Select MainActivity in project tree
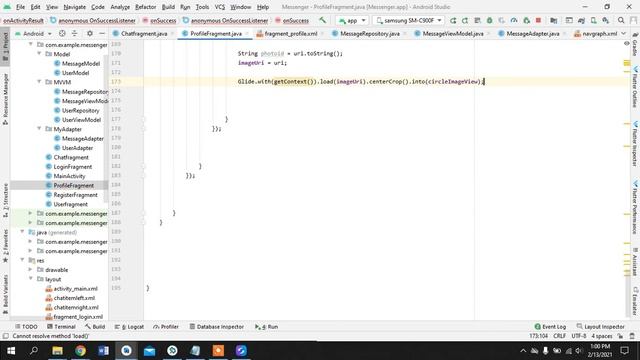The width and height of the screenshot is (640, 360). (69, 176)
